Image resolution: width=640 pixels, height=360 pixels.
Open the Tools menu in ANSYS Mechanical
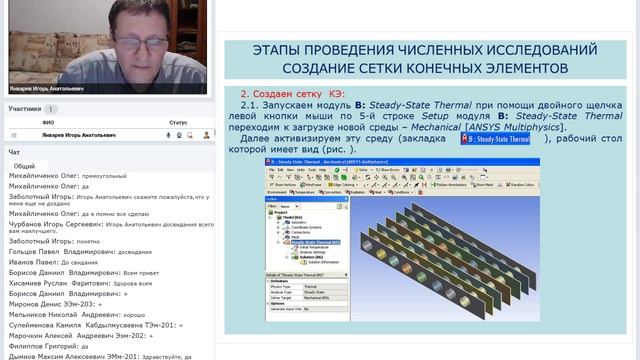pyautogui.click(x=312, y=170)
